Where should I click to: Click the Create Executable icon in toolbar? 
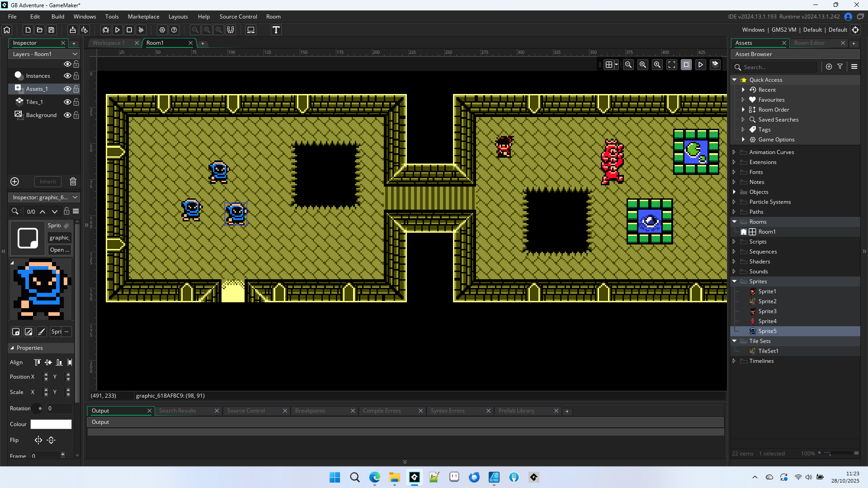coord(72,30)
